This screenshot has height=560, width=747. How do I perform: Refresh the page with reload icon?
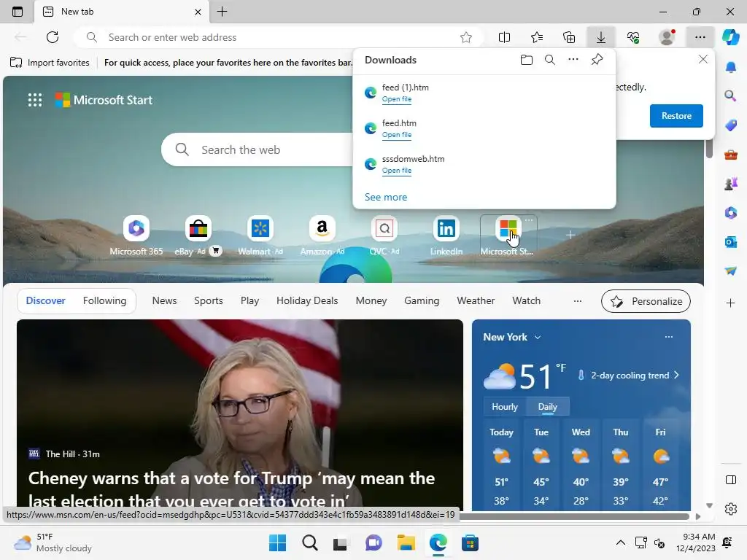coord(53,37)
